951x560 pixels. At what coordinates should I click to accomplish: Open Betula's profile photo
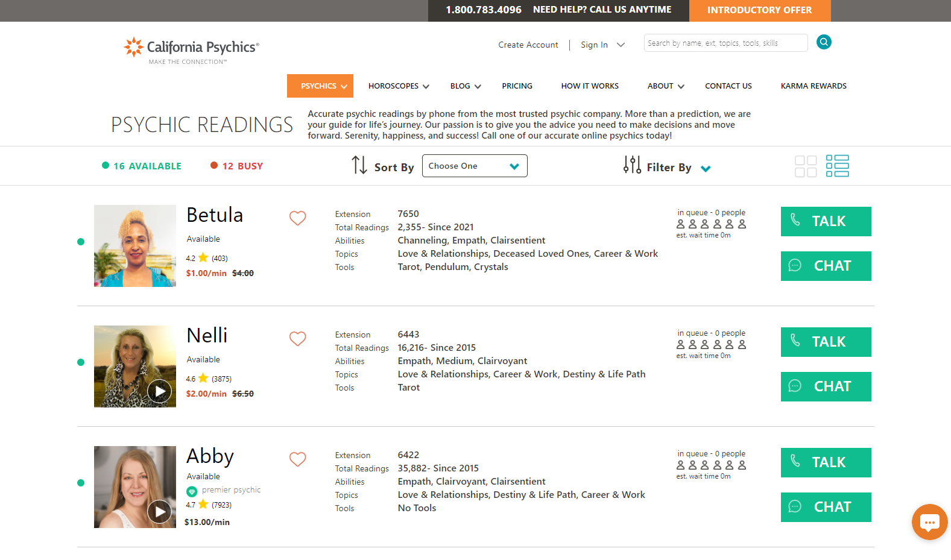pyautogui.click(x=135, y=246)
